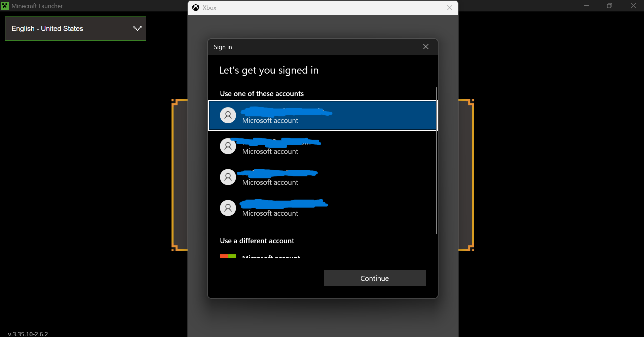
Task: Click avatar icon of the third account
Action: (x=228, y=177)
